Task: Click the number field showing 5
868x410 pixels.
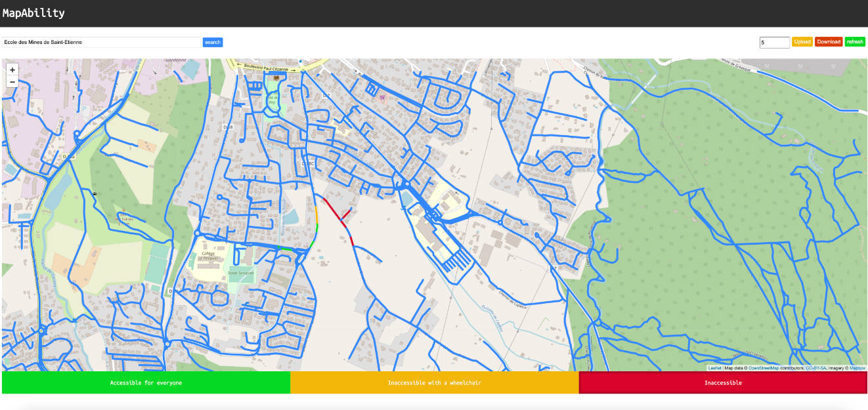Action: [x=774, y=43]
